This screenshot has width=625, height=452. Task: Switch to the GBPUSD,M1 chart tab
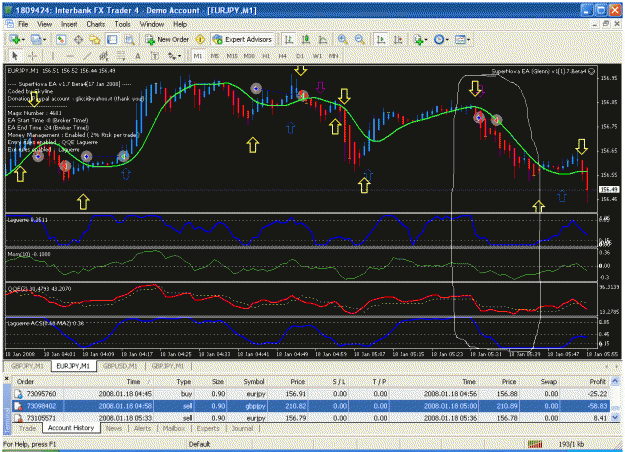(120, 366)
